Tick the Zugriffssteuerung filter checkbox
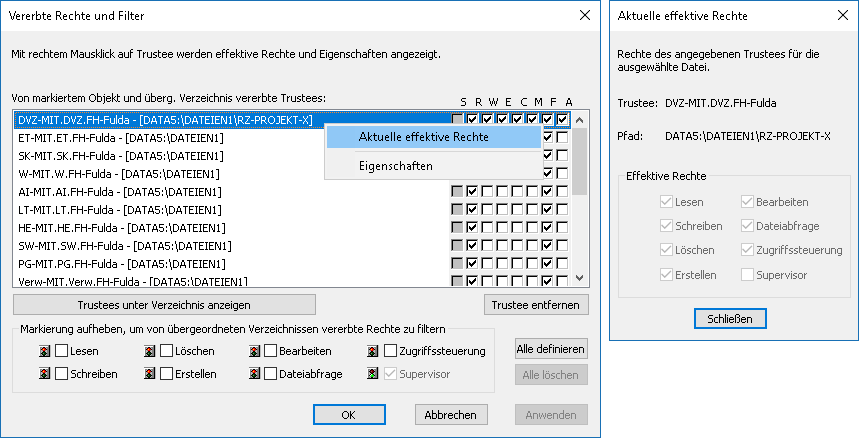This screenshot has height=438, width=859. click(391, 351)
